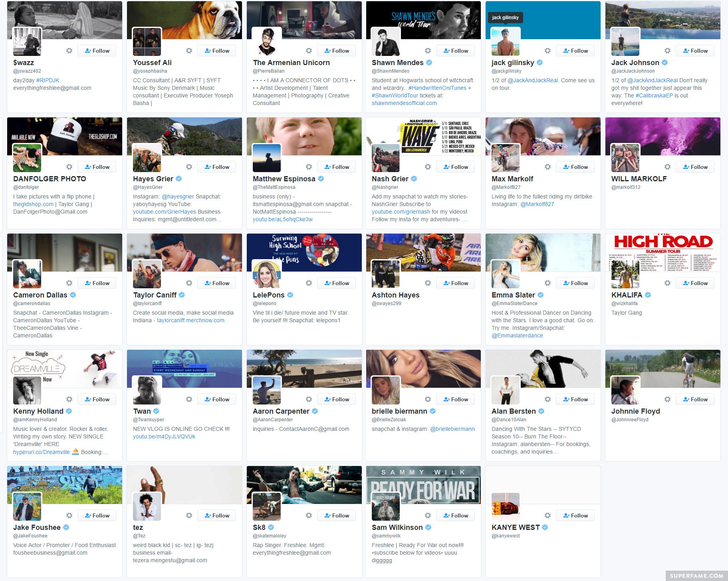Open gear menu for LelePons
The height and width of the screenshot is (581, 728).
tap(309, 283)
